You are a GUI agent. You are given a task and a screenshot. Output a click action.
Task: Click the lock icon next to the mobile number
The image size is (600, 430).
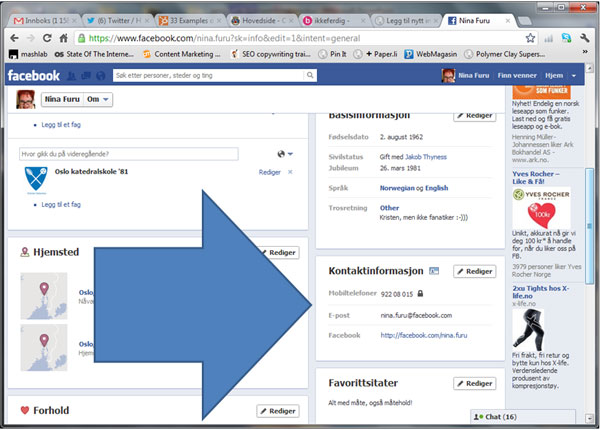[x=420, y=294]
